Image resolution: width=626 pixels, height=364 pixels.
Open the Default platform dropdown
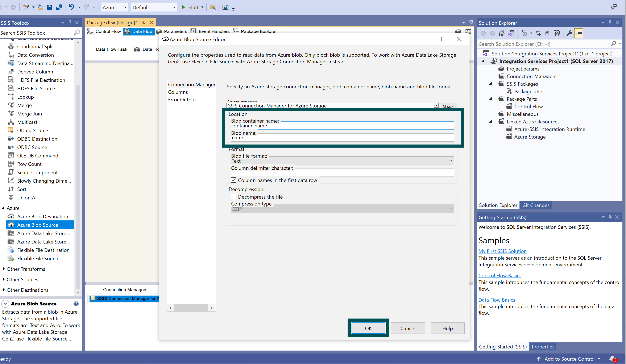click(154, 7)
